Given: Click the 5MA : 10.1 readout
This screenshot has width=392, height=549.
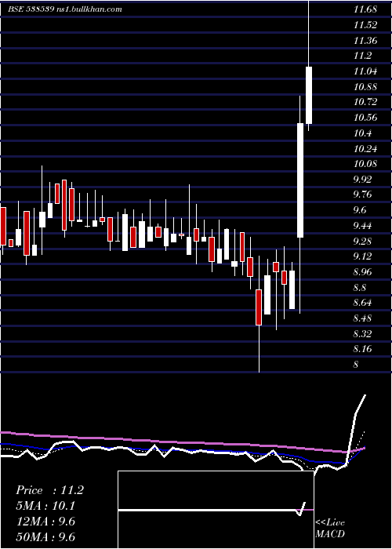Looking at the screenshot, I should [x=45, y=506].
